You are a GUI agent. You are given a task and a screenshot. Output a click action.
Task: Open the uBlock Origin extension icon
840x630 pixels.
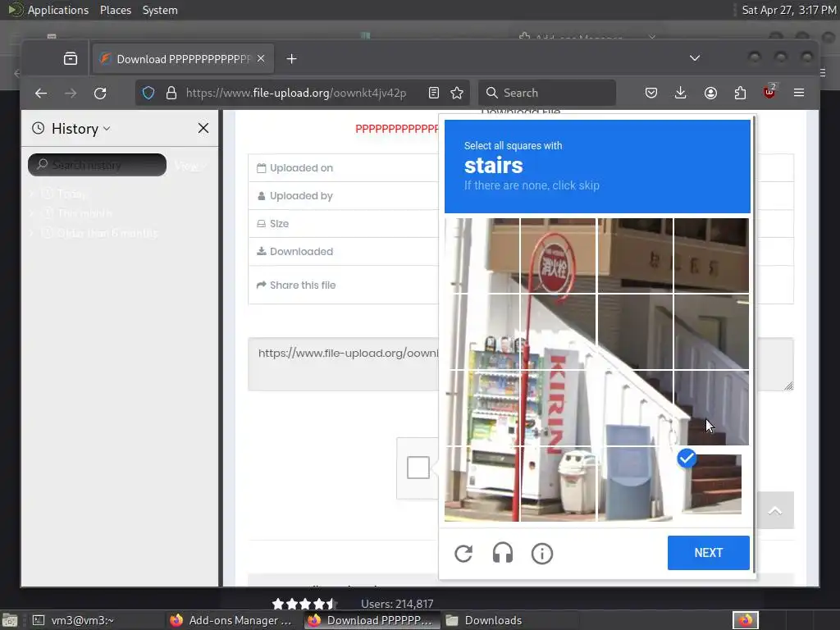(769, 92)
